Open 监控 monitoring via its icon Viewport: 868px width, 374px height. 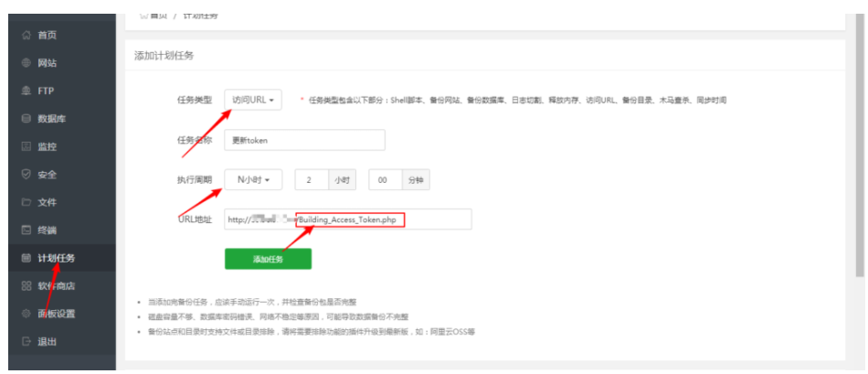tap(26, 146)
